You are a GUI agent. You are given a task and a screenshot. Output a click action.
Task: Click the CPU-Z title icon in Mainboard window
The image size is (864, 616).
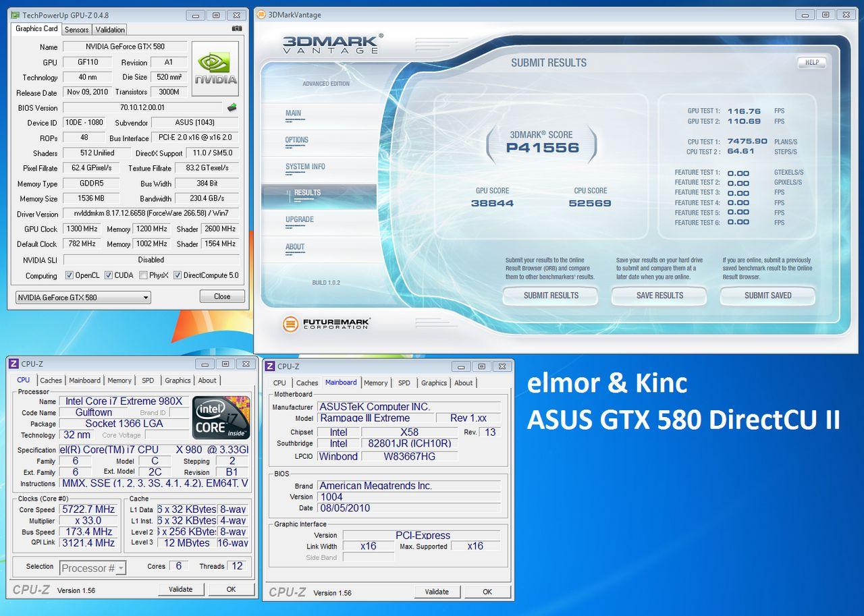(x=270, y=366)
